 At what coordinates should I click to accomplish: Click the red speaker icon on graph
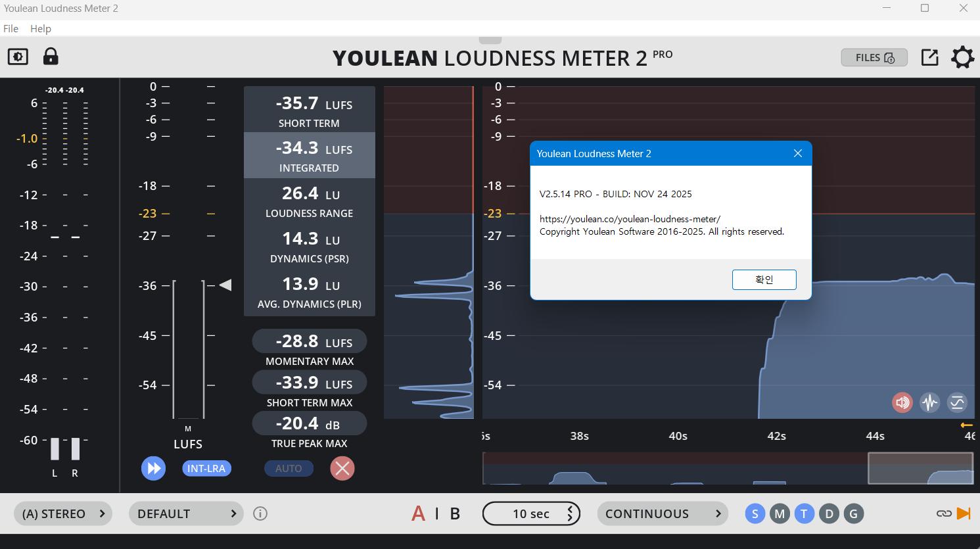[902, 402]
